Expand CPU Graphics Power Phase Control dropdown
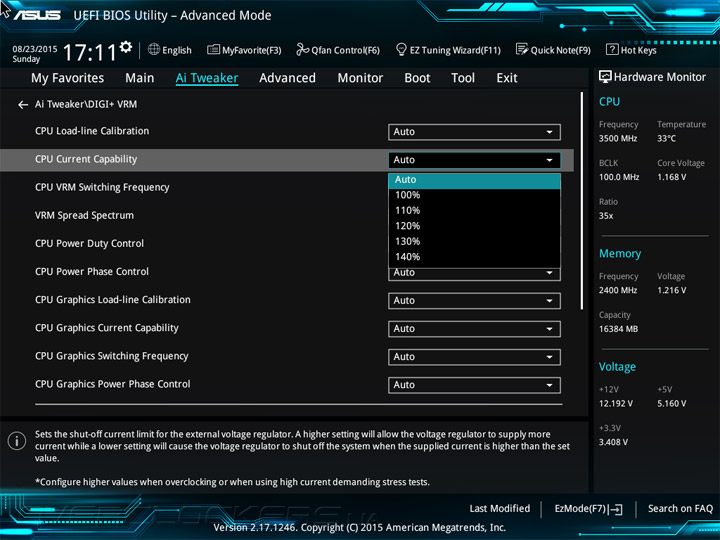Screen dimensions: 720x540 point(474,385)
